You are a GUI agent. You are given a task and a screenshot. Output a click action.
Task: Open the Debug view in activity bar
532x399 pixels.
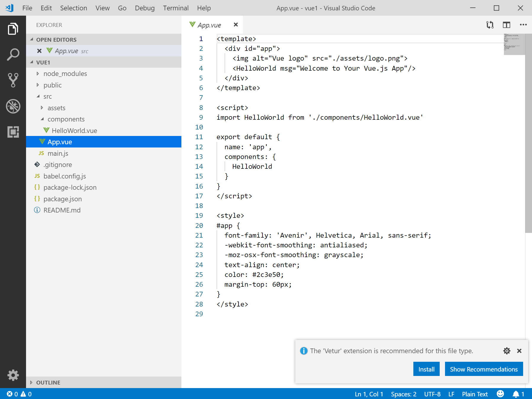pyautogui.click(x=13, y=106)
